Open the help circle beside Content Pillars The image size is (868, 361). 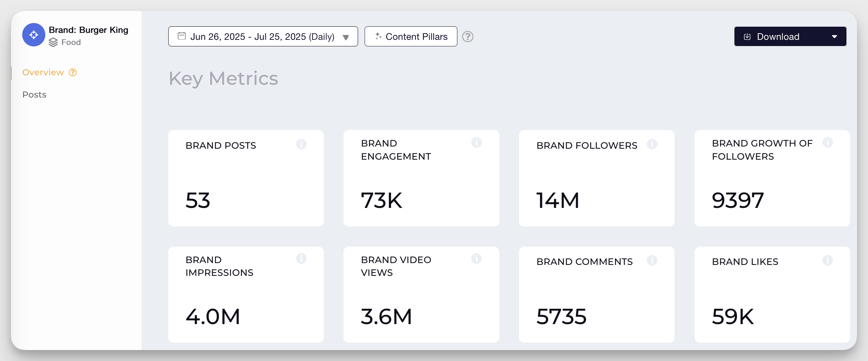(468, 37)
